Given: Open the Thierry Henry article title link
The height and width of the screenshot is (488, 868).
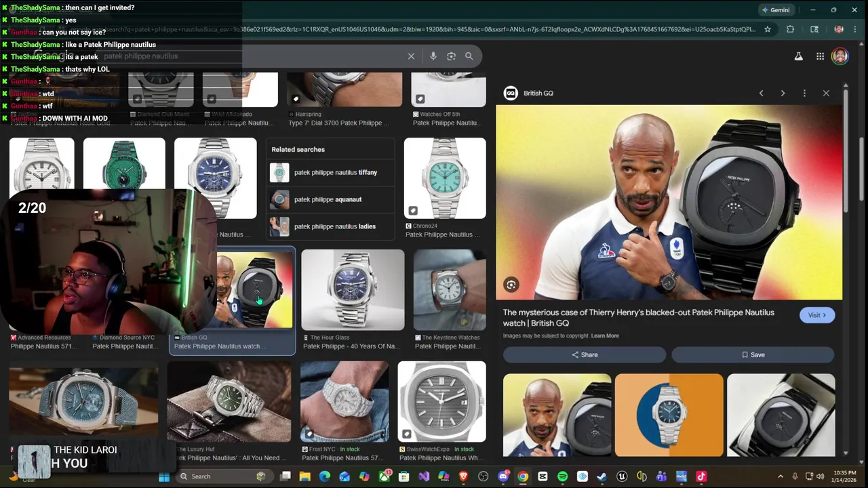Looking at the screenshot, I should coord(638,318).
